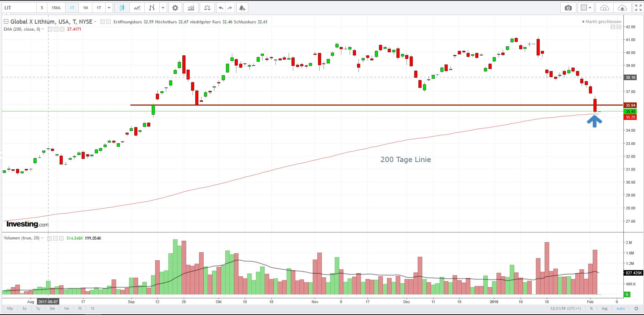Screen dimensions: 644x315
Task: Open the chart style dropdown arrow
Action: [162, 7]
